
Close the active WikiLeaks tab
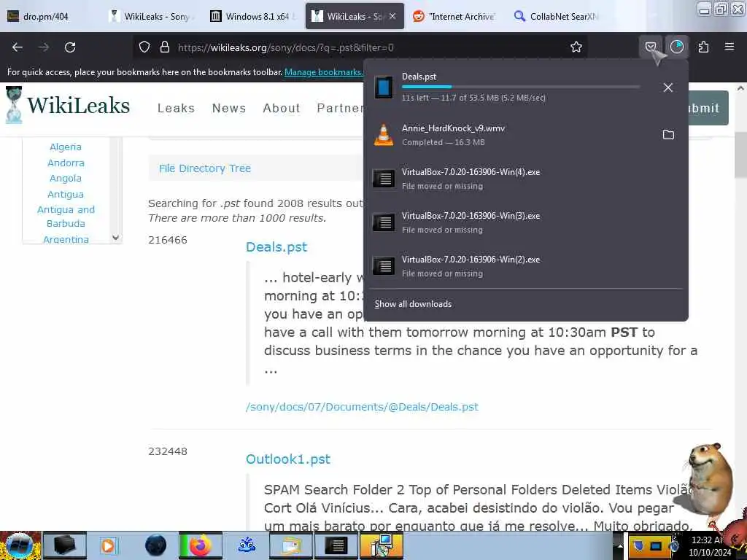pos(392,16)
